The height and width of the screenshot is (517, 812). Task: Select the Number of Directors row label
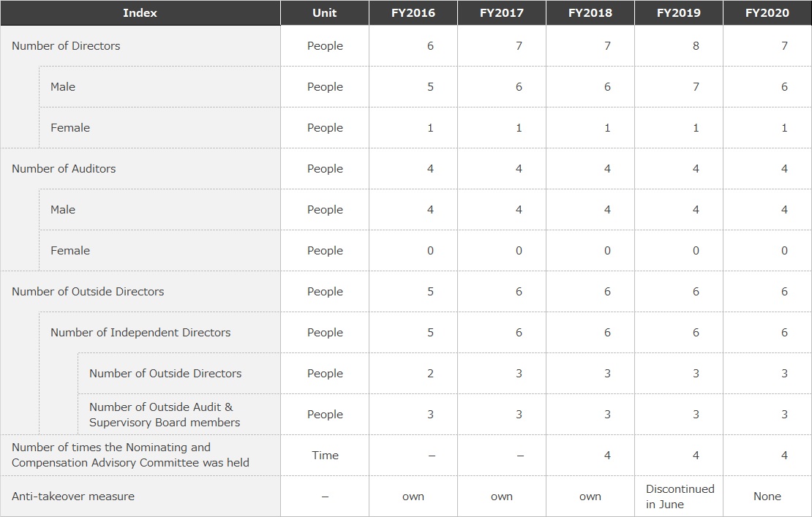tap(66, 45)
